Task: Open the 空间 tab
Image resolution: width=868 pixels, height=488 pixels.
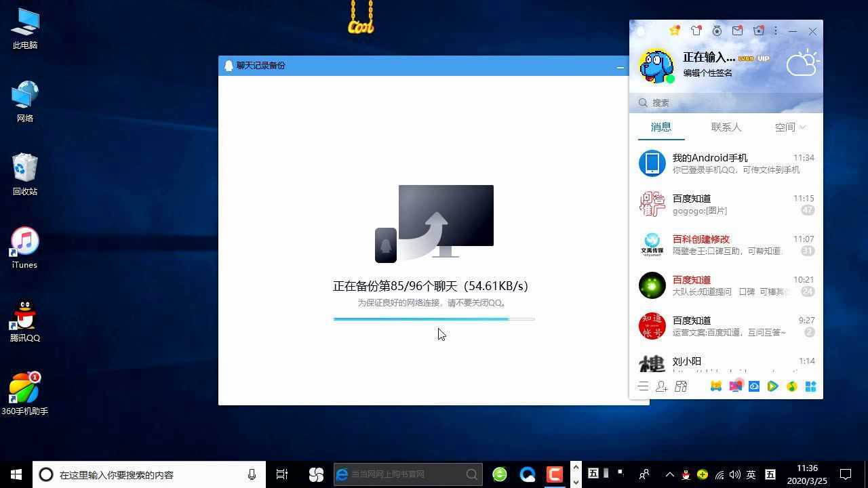Action: [785, 127]
